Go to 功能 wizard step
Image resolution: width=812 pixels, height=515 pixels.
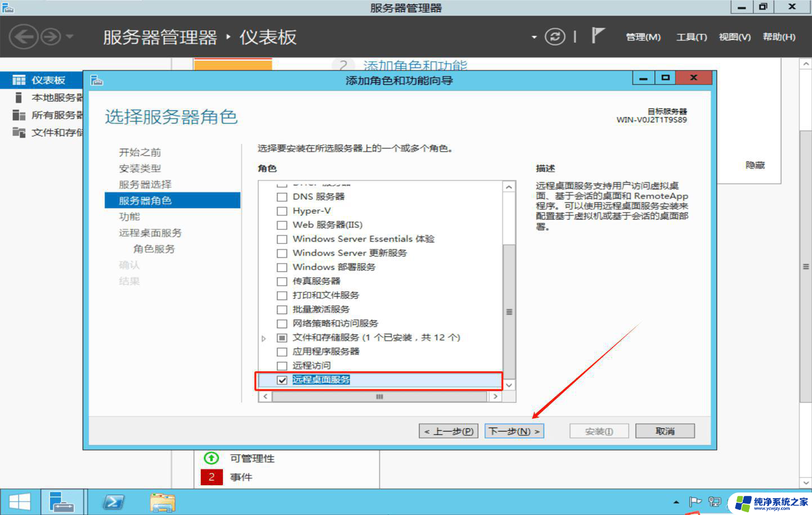[129, 216]
